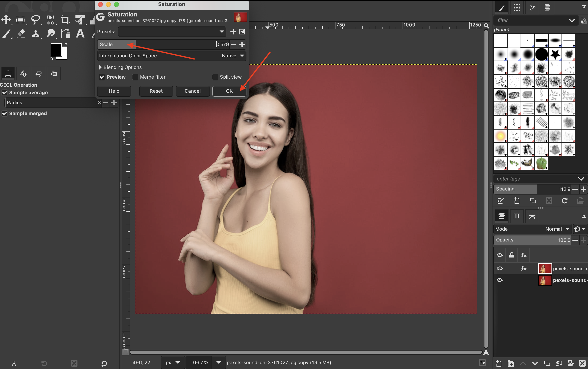Viewport: 588px width, 369px height.
Task: Select the Eraser tool
Action: coord(21,34)
